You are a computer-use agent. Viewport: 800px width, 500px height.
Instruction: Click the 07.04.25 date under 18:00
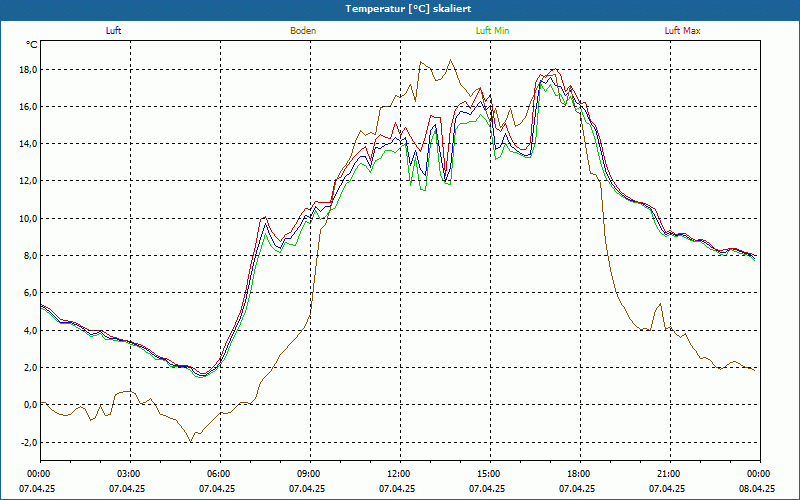pyautogui.click(x=577, y=488)
